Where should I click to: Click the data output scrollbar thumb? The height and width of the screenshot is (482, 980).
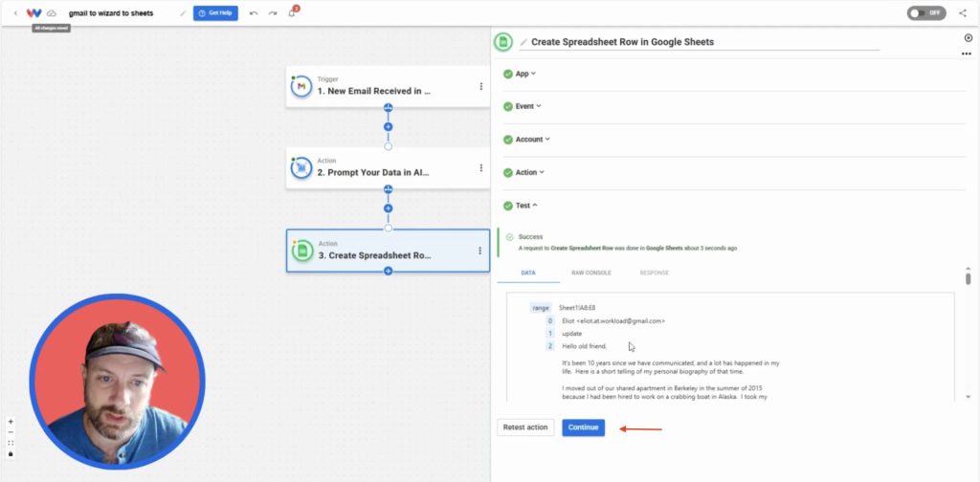point(969,278)
